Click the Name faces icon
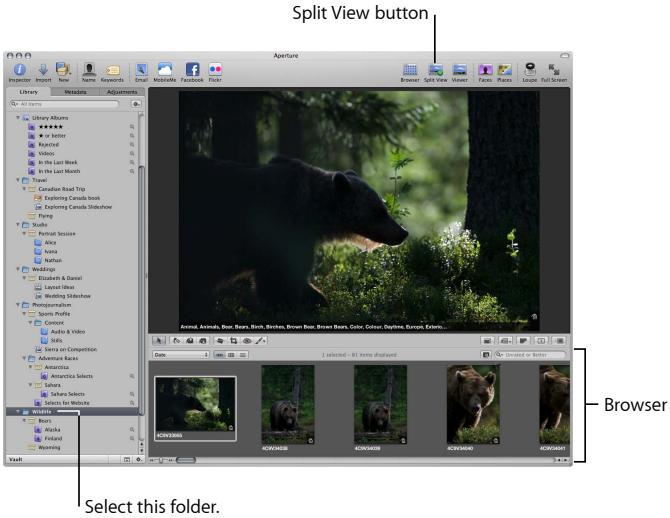 (x=89, y=70)
